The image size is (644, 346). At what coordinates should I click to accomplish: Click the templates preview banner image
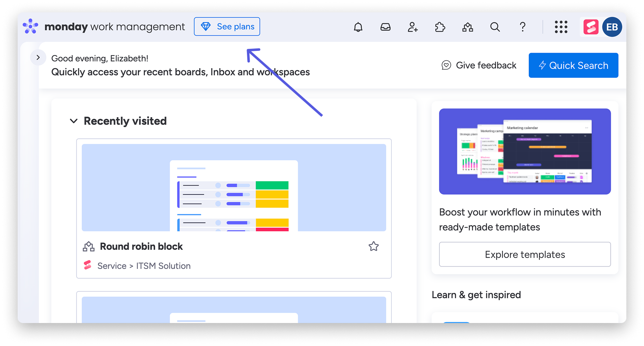525,151
